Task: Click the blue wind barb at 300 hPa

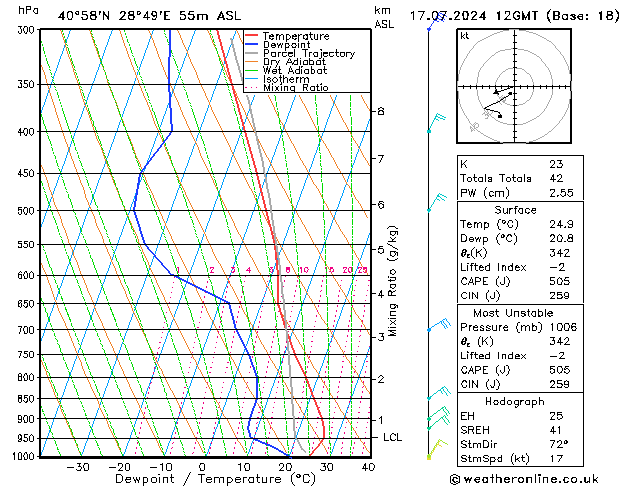Action: point(436,21)
